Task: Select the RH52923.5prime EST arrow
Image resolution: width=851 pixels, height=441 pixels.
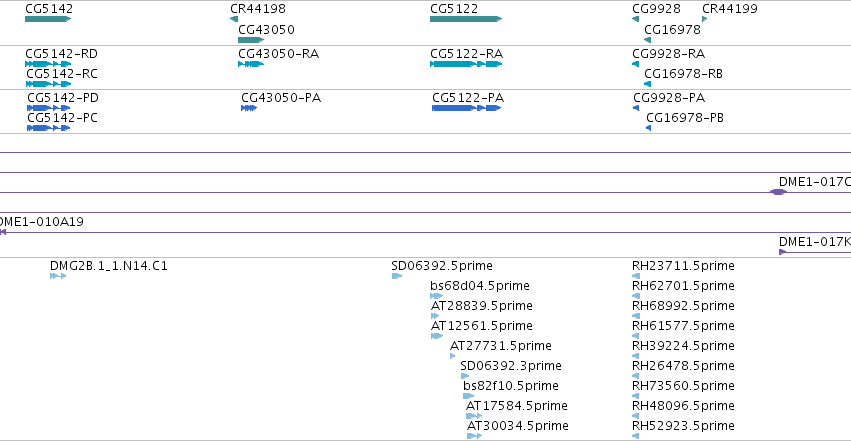Action: point(636,436)
